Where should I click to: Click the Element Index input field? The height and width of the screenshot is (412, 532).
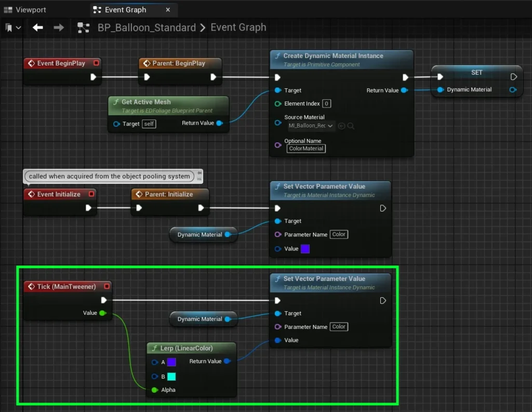coord(326,104)
